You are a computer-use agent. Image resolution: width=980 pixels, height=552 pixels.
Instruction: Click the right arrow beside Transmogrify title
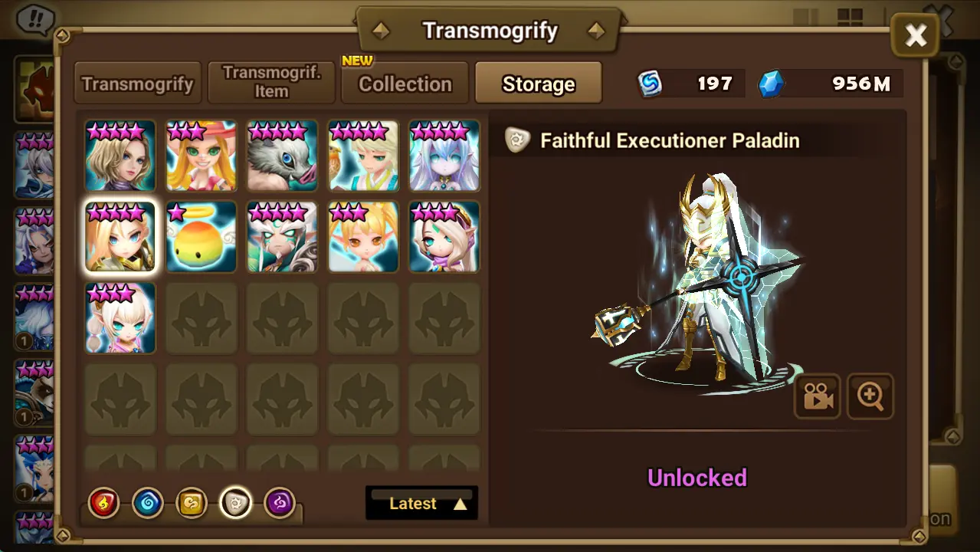[x=595, y=31]
